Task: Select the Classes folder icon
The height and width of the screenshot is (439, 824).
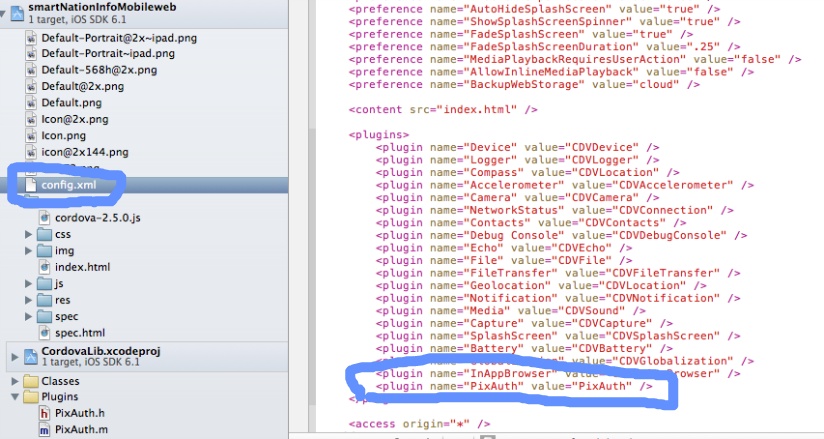Action: click(x=31, y=381)
